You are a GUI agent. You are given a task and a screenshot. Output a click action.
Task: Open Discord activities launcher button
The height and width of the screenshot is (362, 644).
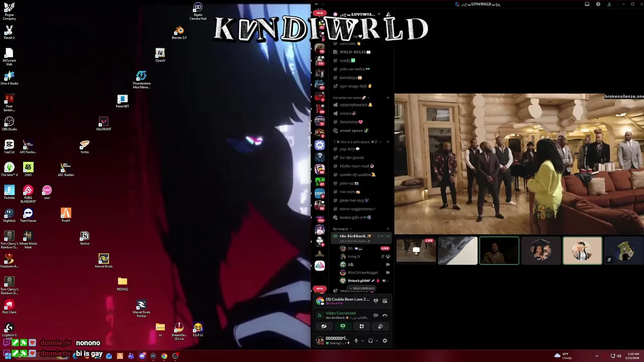361,326
